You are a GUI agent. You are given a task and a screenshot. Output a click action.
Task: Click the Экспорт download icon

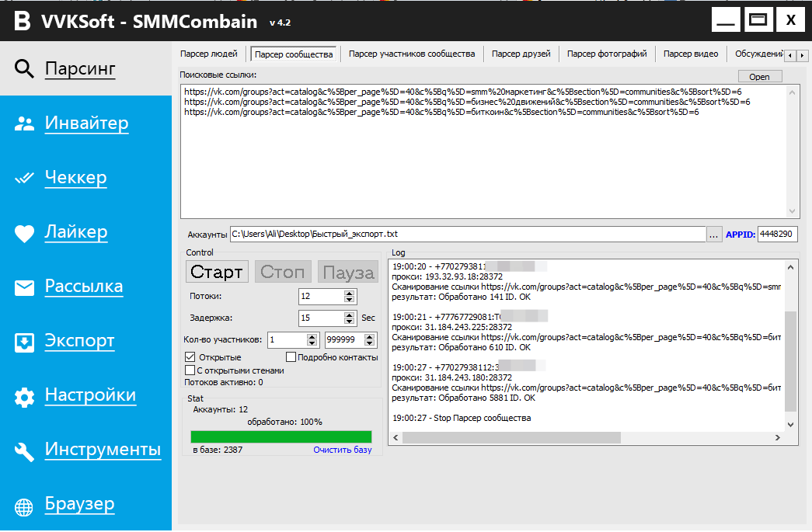coord(24,342)
